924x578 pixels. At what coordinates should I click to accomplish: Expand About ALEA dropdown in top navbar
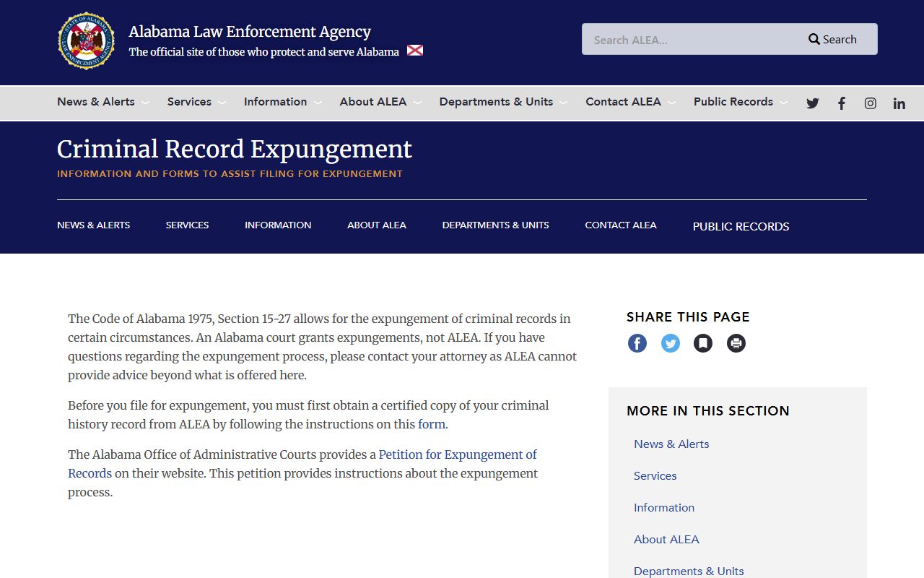click(380, 102)
